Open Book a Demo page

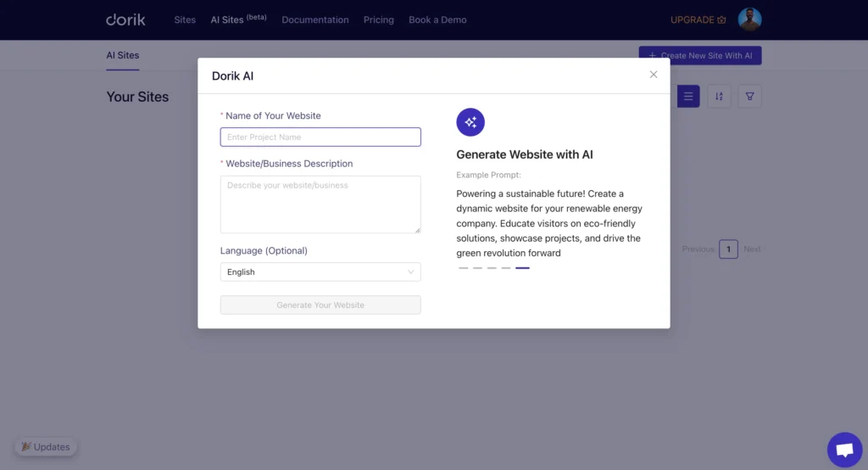(x=437, y=20)
